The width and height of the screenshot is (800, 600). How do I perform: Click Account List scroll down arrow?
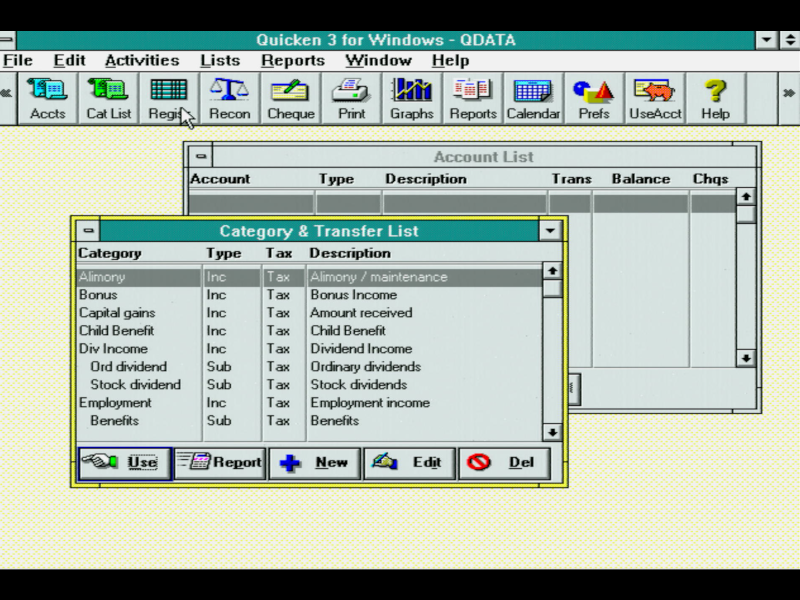(746, 358)
